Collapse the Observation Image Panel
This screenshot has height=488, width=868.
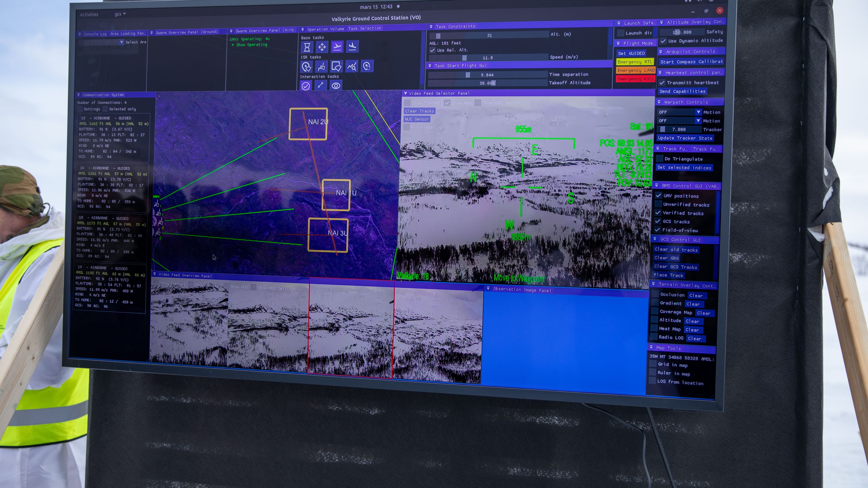point(488,288)
